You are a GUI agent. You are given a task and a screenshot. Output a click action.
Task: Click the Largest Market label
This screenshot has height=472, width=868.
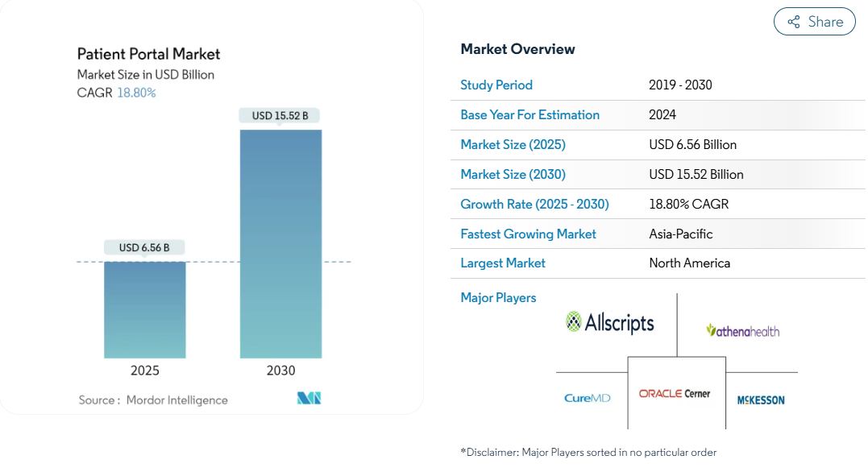[503, 263]
